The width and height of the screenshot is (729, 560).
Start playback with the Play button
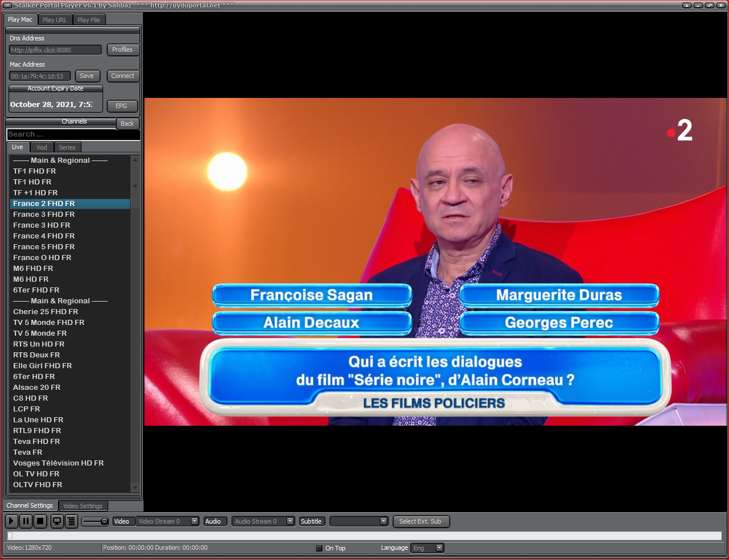11,521
